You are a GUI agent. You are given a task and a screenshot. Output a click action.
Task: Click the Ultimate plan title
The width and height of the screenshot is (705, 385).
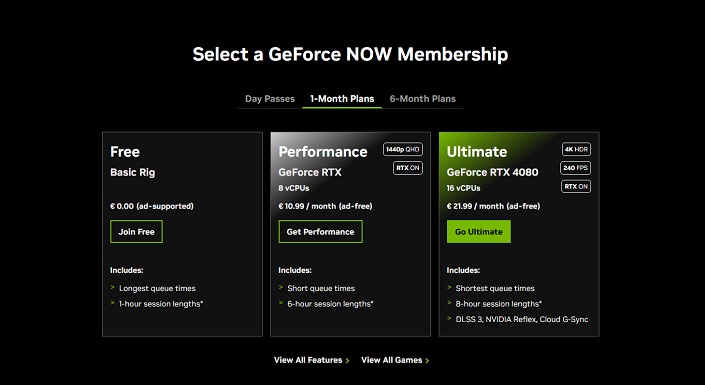pos(477,152)
